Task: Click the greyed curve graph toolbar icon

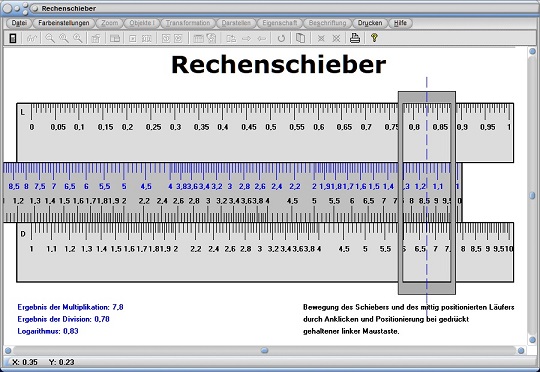Action: click(x=32, y=38)
